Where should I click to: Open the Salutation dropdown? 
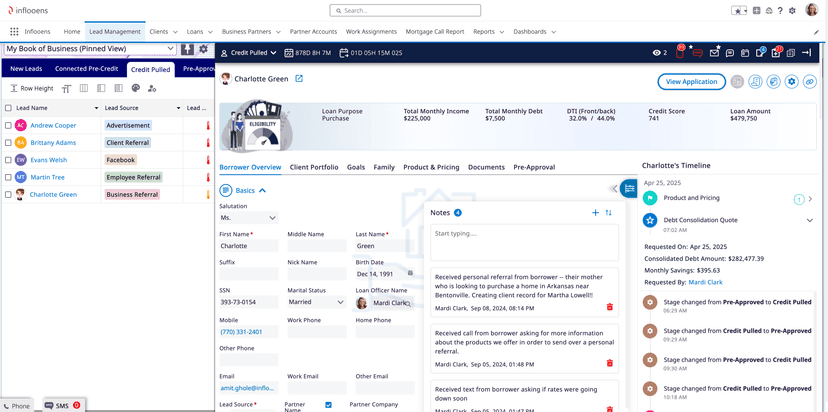pos(248,217)
